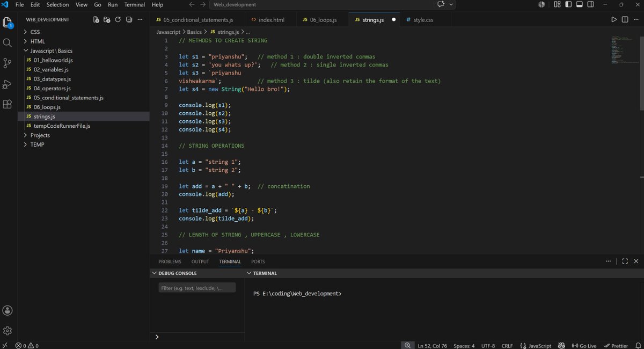Open the Manage gear icon
644x349 pixels.
click(8, 331)
